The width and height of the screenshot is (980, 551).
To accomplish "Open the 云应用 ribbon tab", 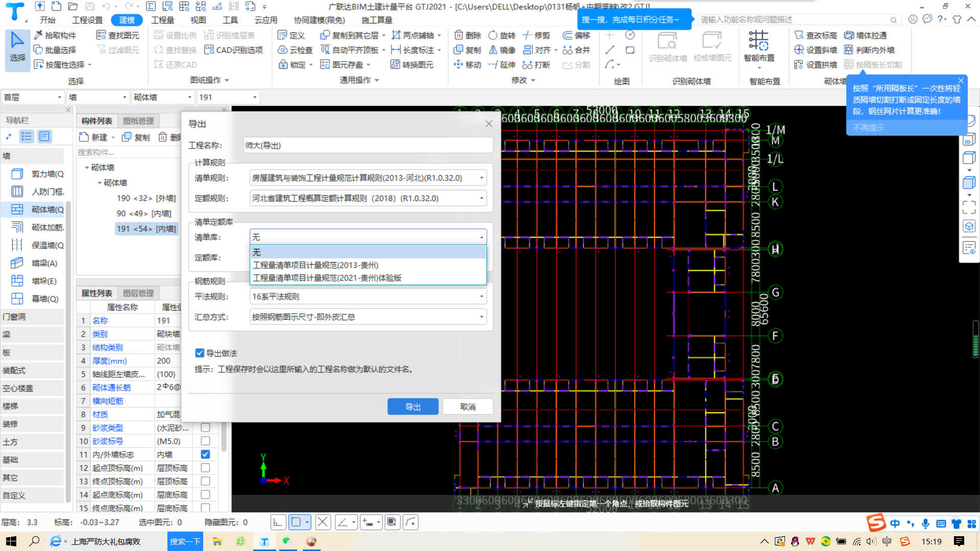I will point(265,20).
